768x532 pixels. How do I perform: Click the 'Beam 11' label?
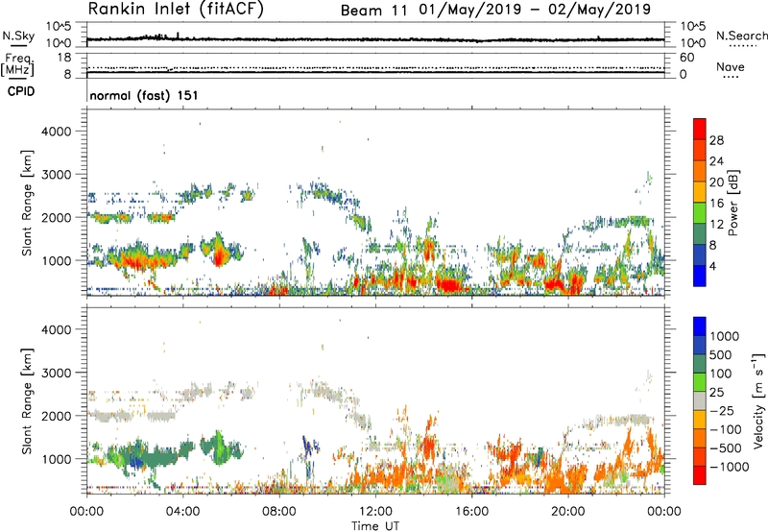pos(373,11)
